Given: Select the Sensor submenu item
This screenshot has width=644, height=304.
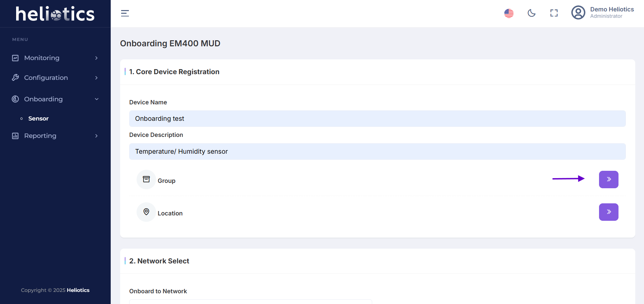Looking at the screenshot, I should pyautogui.click(x=38, y=118).
